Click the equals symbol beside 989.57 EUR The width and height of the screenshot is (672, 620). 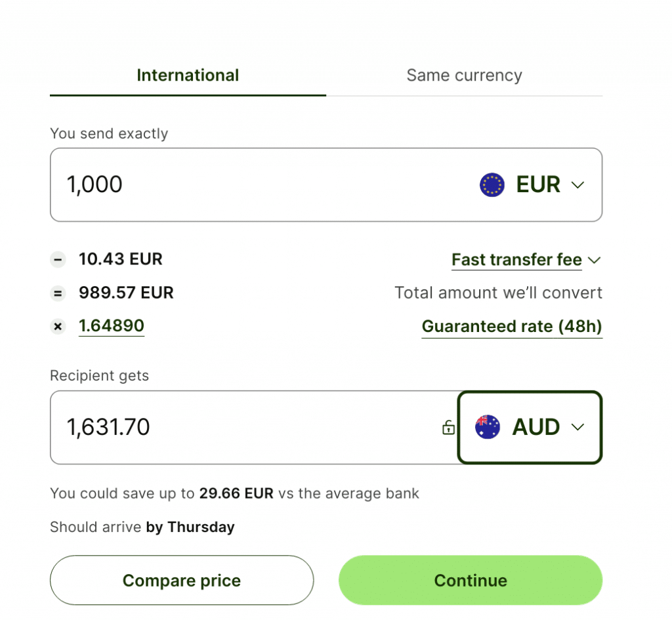[x=58, y=293]
